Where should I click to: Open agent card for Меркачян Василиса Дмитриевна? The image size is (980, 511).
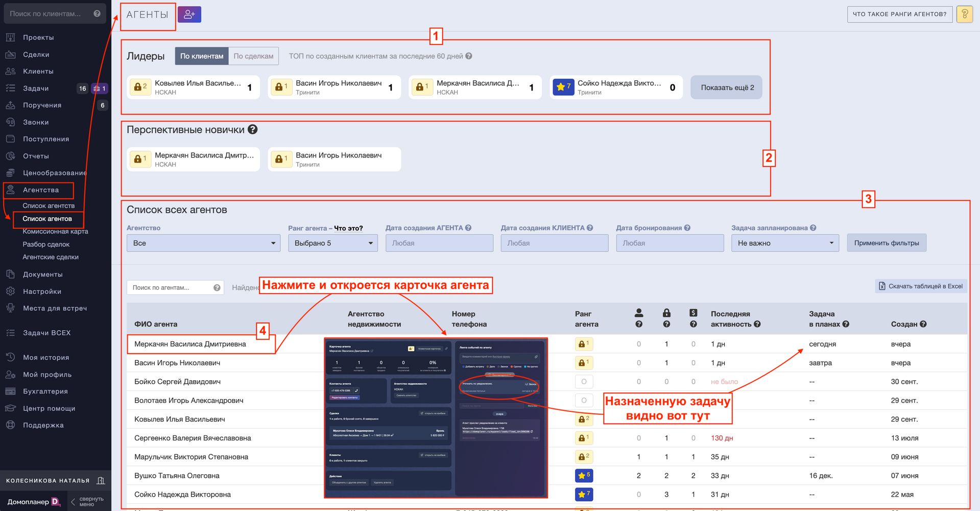coord(190,344)
